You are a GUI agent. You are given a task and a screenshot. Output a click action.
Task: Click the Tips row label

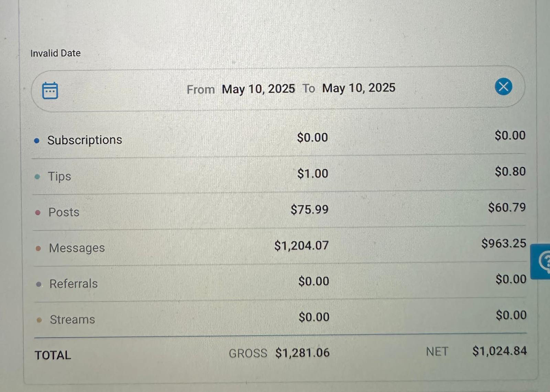pos(59,176)
